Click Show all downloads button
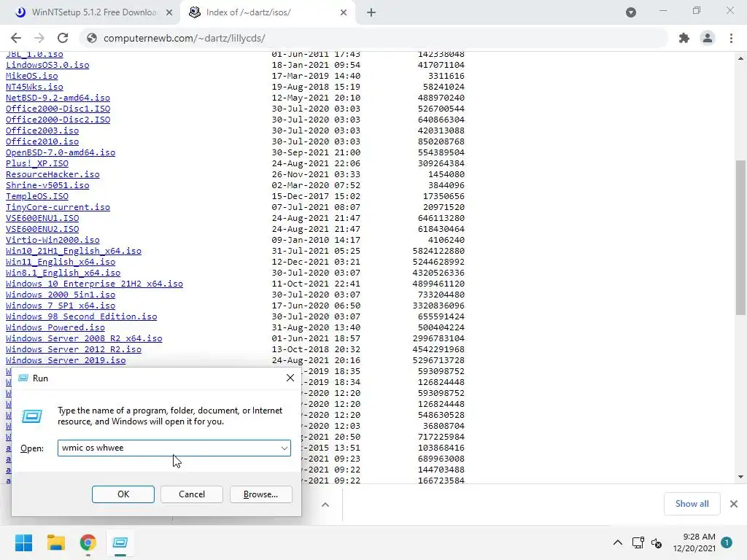Viewport: 747px width, 560px height. 692,504
